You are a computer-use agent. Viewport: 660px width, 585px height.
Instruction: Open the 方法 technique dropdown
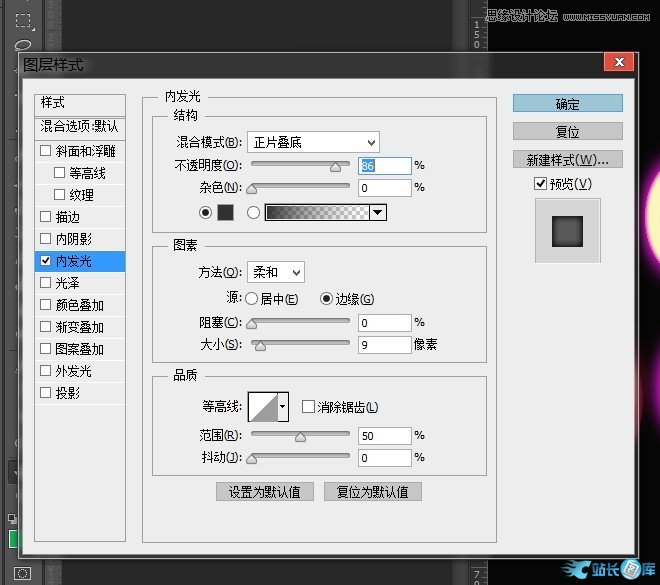click(276, 272)
